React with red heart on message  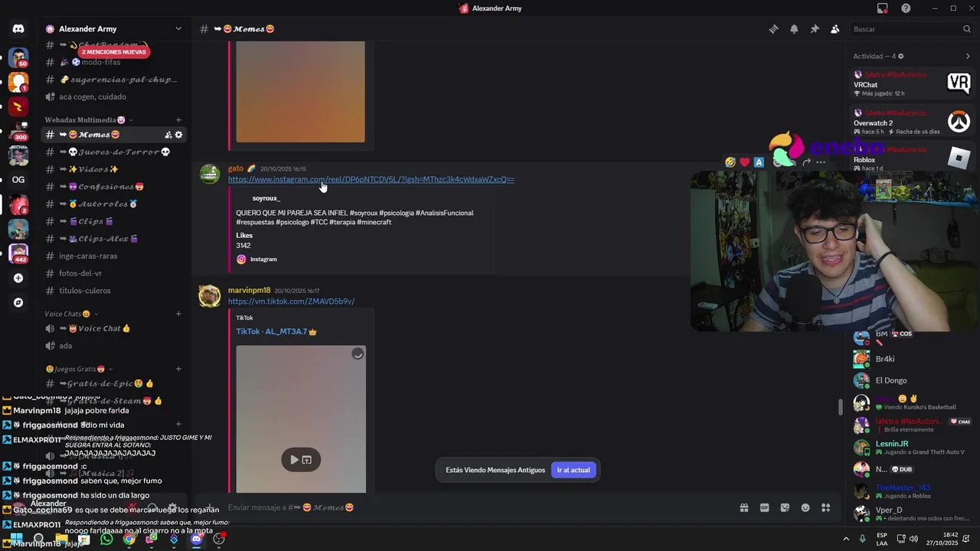pyautogui.click(x=744, y=162)
